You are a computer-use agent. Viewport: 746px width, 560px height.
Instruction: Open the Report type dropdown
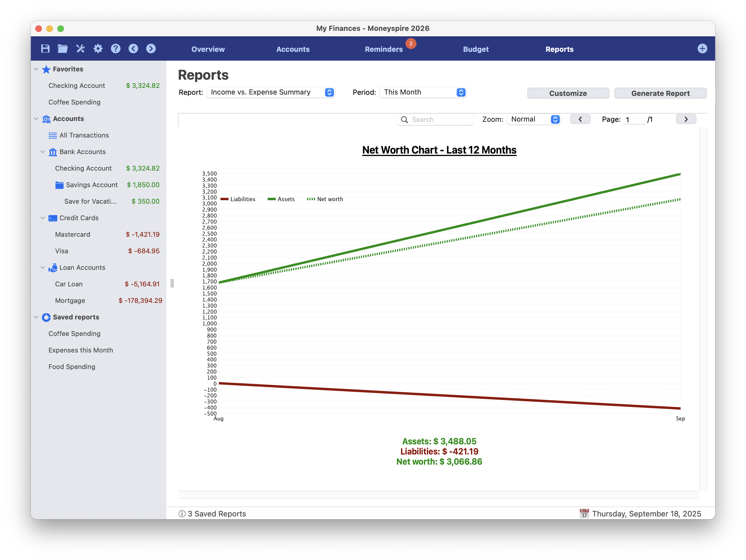click(271, 92)
